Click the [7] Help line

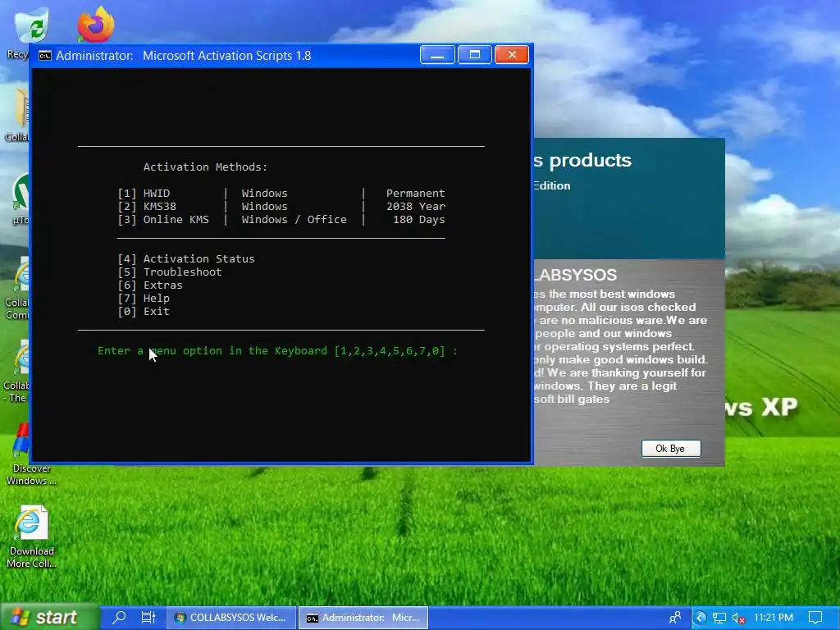click(144, 299)
